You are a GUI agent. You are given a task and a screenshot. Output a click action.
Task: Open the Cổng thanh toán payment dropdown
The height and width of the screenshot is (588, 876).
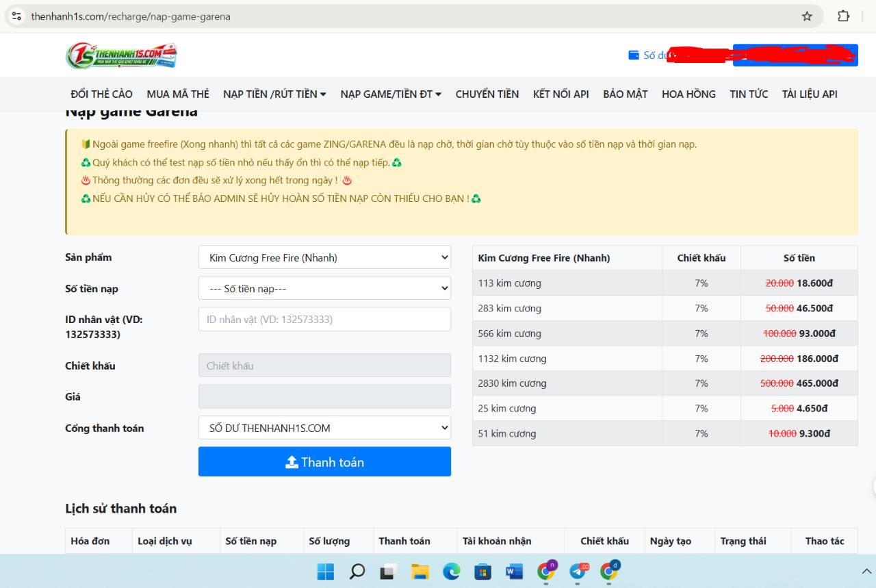click(x=324, y=428)
